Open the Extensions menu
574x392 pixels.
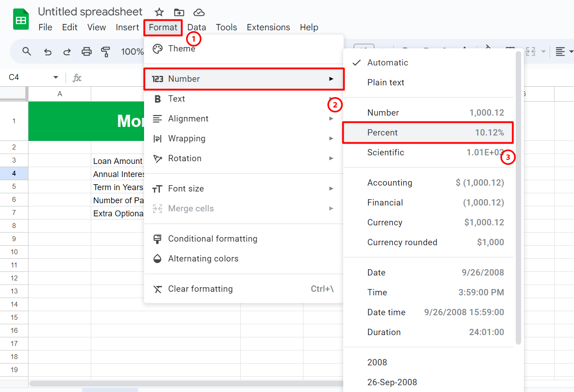tap(268, 28)
